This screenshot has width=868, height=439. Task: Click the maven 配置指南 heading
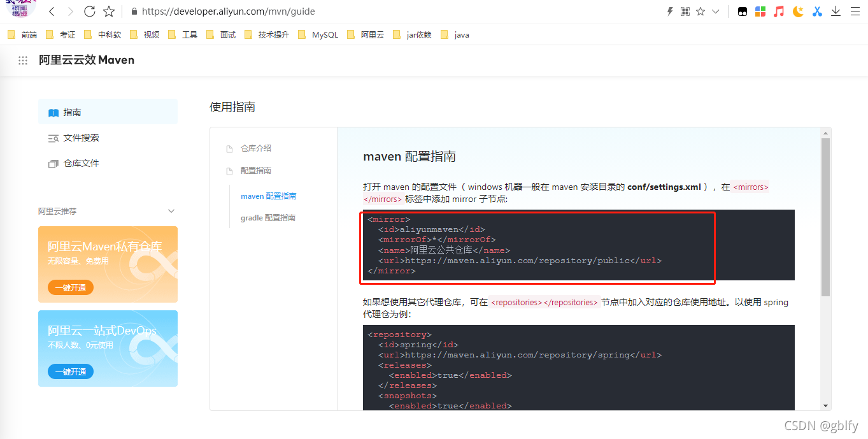(x=409, y=157)
